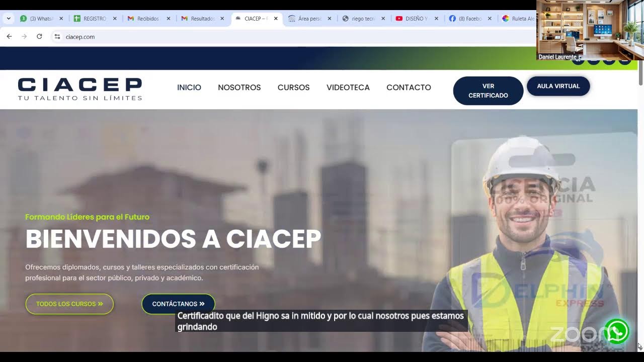Close the WhatsApp tab

tap(61, 19)
